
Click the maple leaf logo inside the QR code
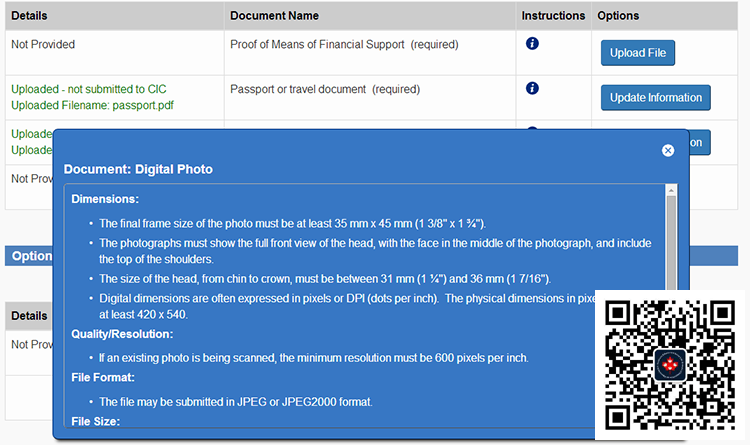tap(670, 366)
